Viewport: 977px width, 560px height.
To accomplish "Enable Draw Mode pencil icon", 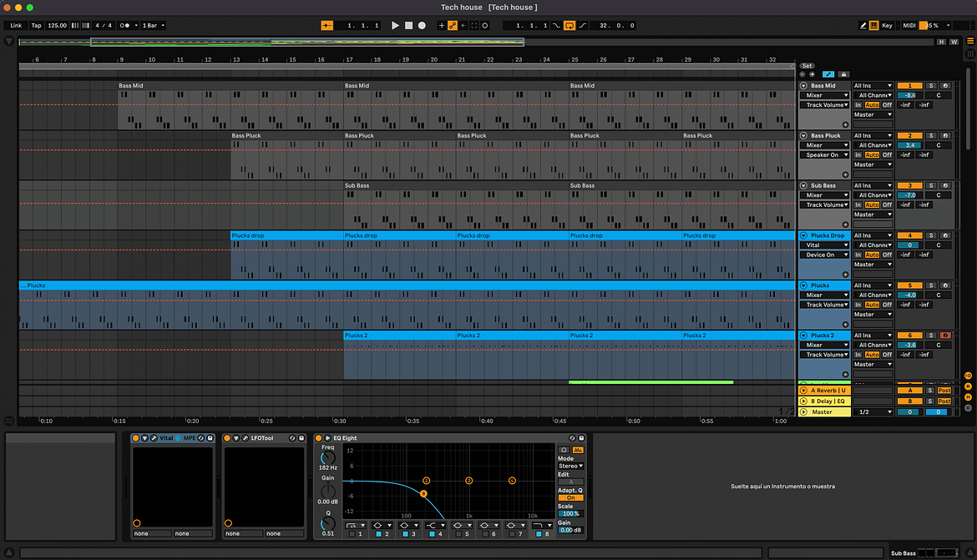I will point(863,26).
